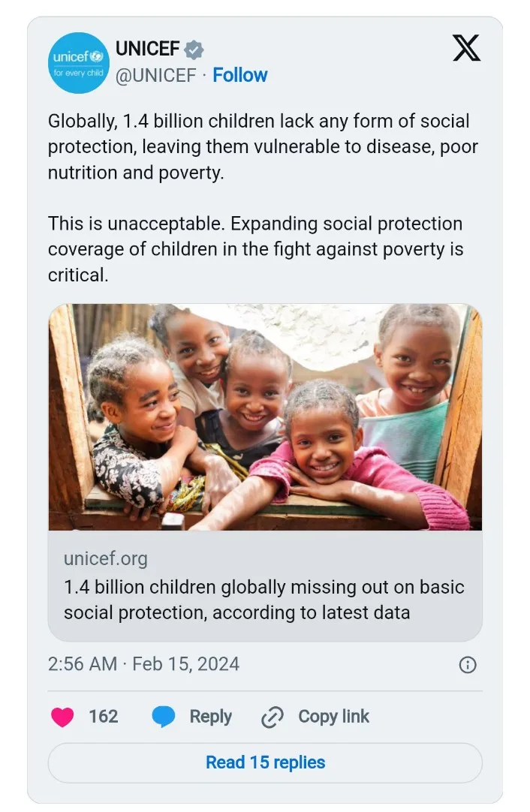Click the UNICEF profile avatar
This screenshot has width=530, height=812.
79,63
